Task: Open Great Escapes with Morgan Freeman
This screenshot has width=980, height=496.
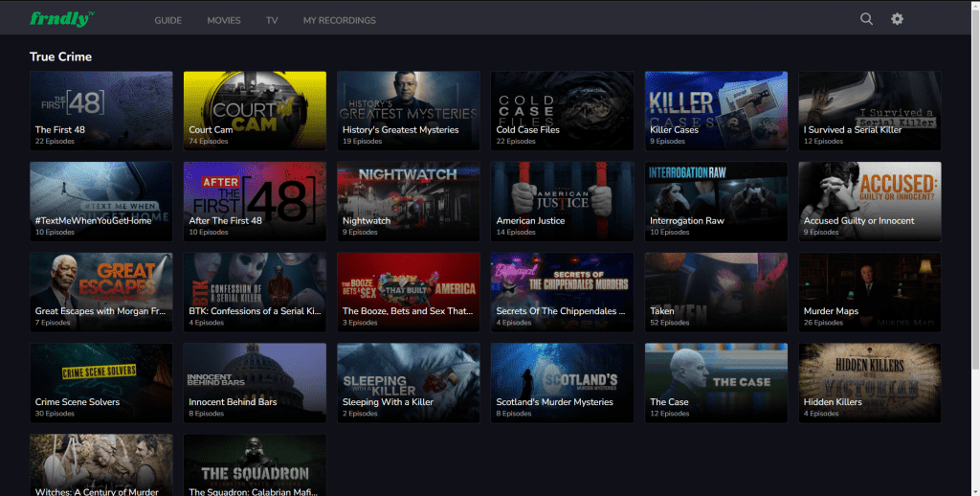Action: tap(101, 292)
